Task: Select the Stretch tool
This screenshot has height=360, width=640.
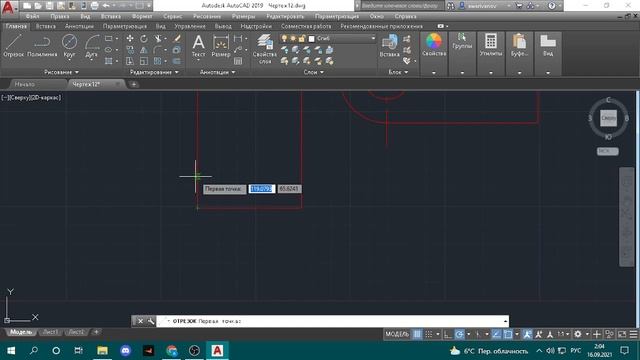Action: 130,61
